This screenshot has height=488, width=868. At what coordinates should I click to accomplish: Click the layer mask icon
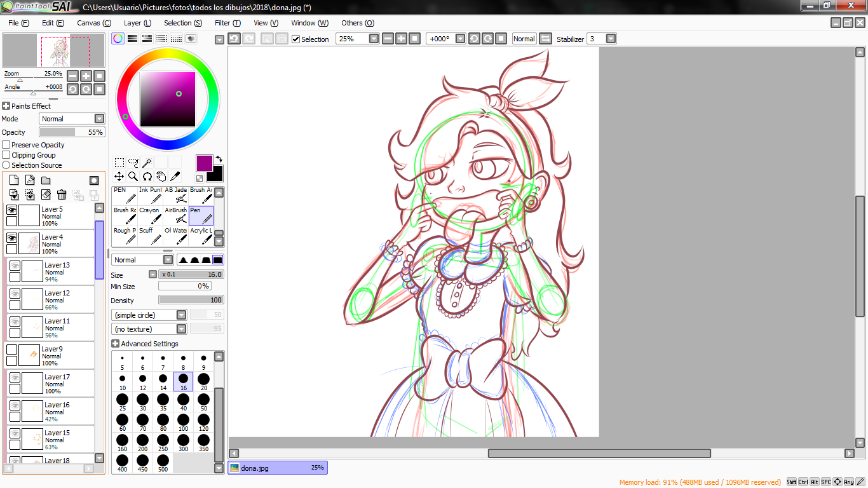(x=94, y=180)
